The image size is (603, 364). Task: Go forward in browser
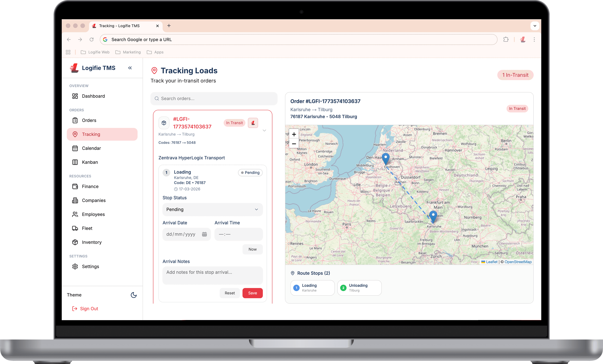[80, 40]
